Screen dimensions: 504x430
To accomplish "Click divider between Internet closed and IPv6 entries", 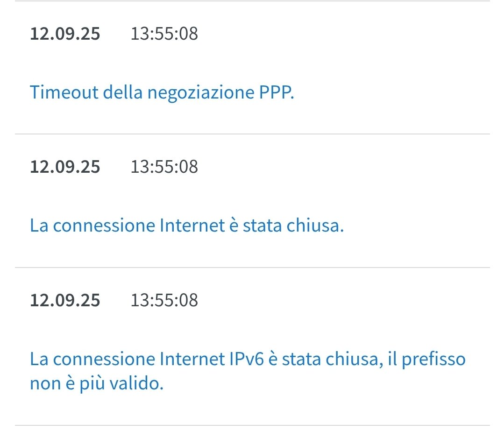I will (252, 268).
